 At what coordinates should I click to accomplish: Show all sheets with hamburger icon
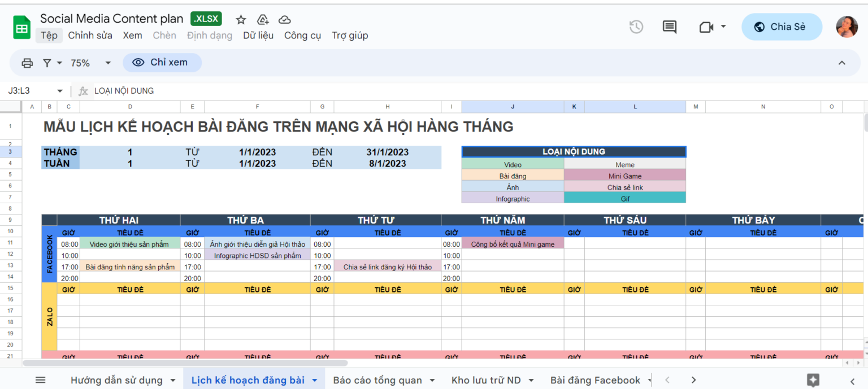pyautogui.click(x=40, y=380)
